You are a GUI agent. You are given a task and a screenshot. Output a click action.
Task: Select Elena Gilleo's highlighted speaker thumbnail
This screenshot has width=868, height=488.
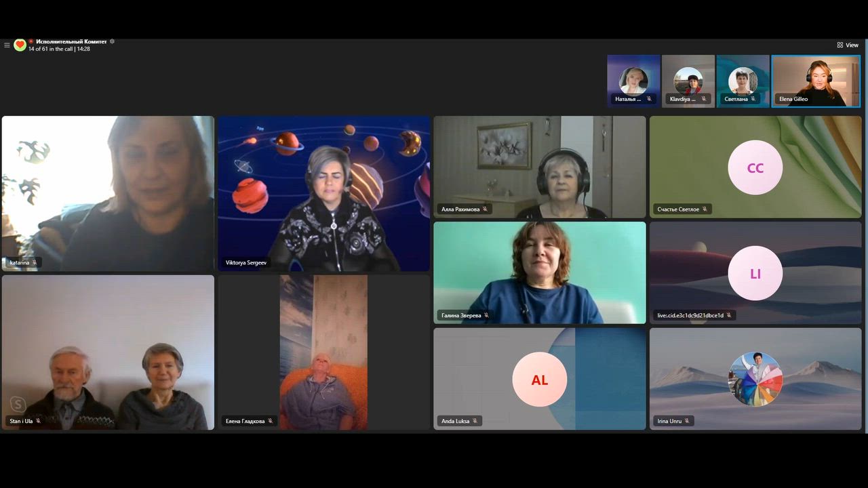[816, 81]
